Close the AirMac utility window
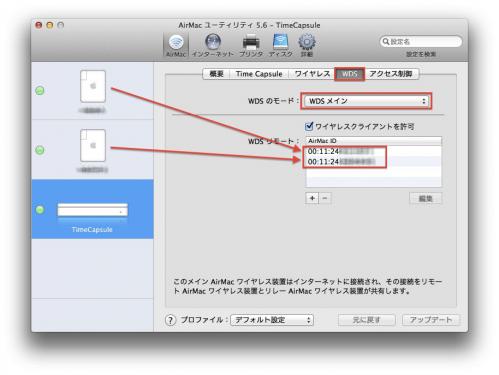 [x=39, y=25]
